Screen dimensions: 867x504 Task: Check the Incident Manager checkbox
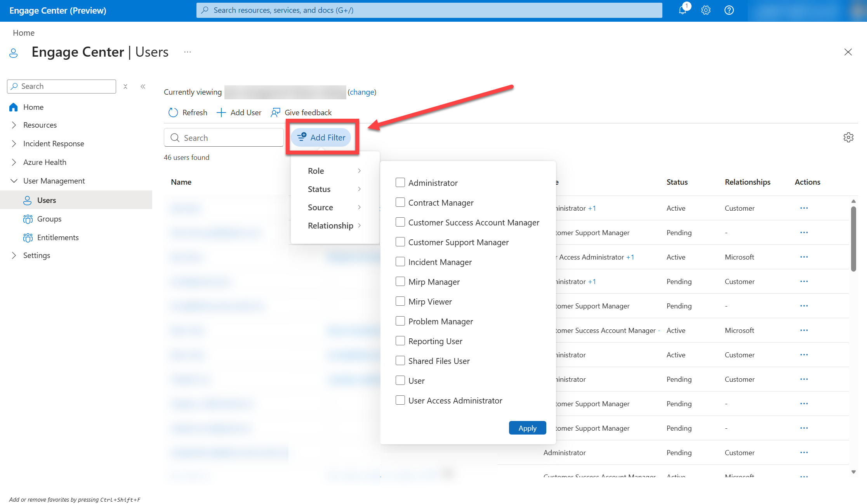400,262
